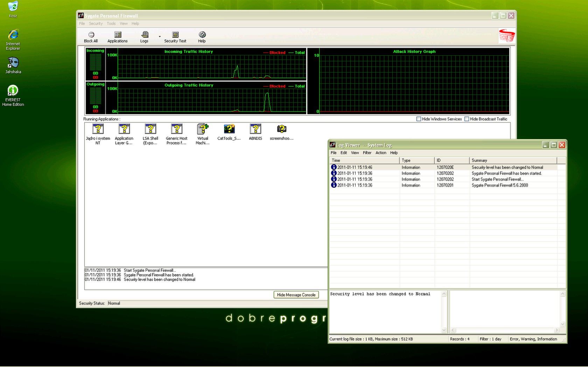The image size is (588, 367).
Task: Click console line 'Start Sygate Personal Firewall...'
Action: pos(131,270)
